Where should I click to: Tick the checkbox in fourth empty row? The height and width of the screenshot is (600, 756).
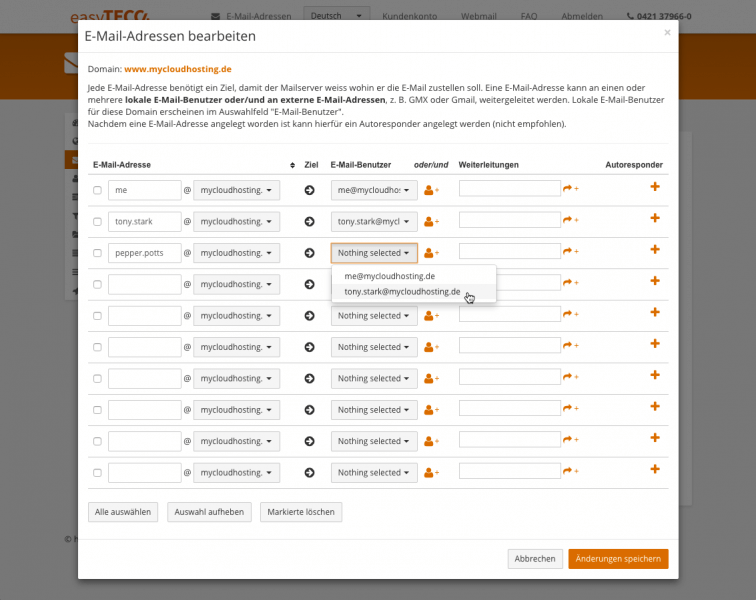tap(97, 284)
